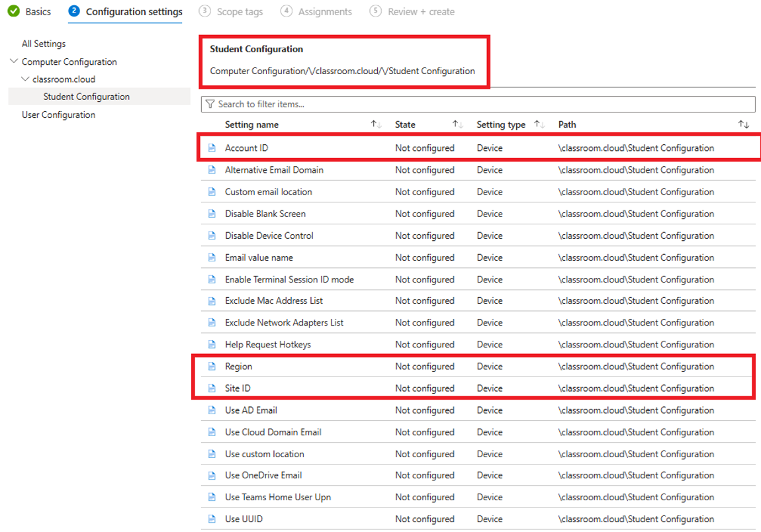Click the Setting type column header

(500, 124)
